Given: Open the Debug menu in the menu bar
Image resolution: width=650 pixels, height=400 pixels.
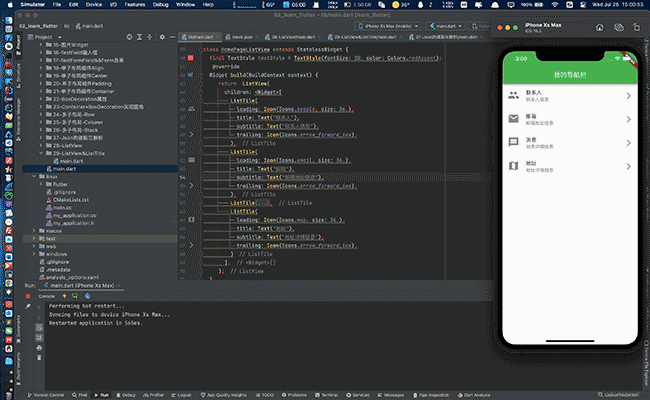Looking at the screenshot, I should [x=160, y=5].
